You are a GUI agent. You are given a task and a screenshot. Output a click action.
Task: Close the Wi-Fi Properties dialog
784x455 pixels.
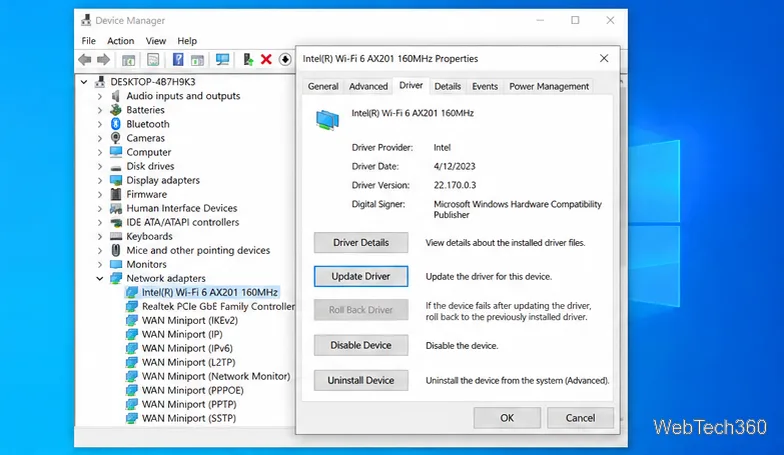604,58
